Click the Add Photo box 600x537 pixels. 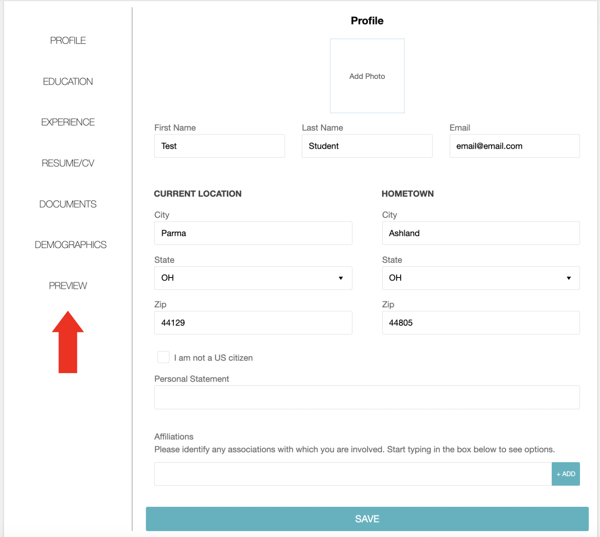tap(367, 76)
